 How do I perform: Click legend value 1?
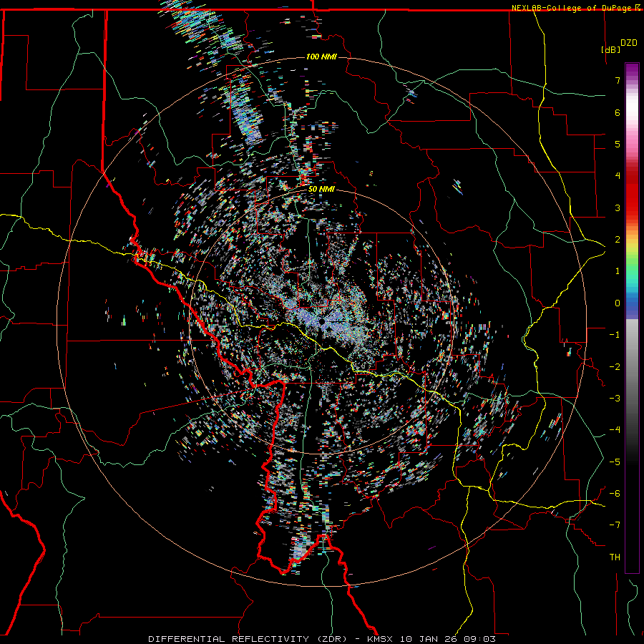(x=618, y=271)
